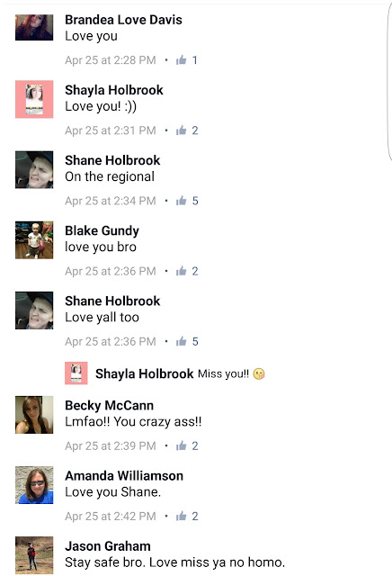Click like icon on Shayla Holbrook's Love you comment
392x576 pixels.
click(181, 130)
